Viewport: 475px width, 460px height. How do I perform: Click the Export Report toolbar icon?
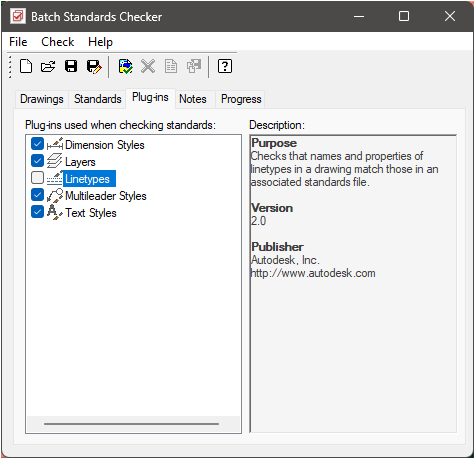click(x=194, y=66)
